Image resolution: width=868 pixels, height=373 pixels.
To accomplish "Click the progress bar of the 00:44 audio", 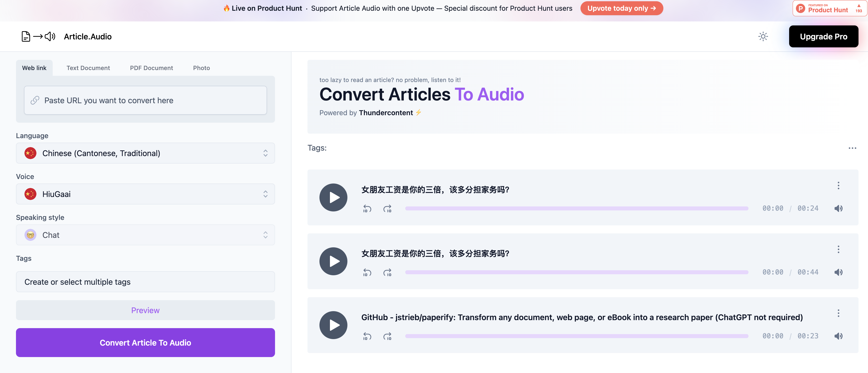I will 577,272.
